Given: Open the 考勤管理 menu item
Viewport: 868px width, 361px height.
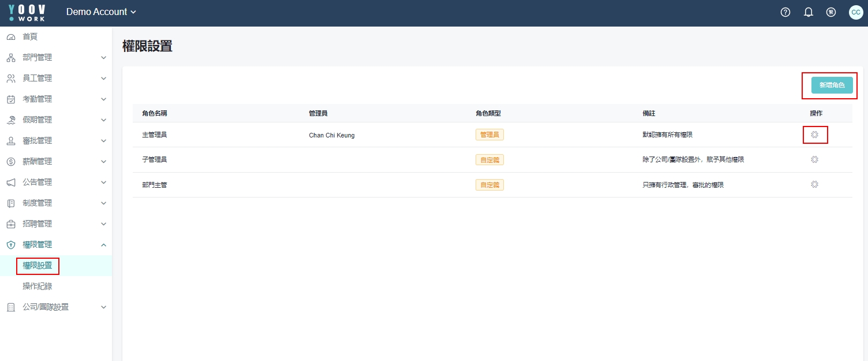Looking at the screenshot, I should click(x=38, y=99).
